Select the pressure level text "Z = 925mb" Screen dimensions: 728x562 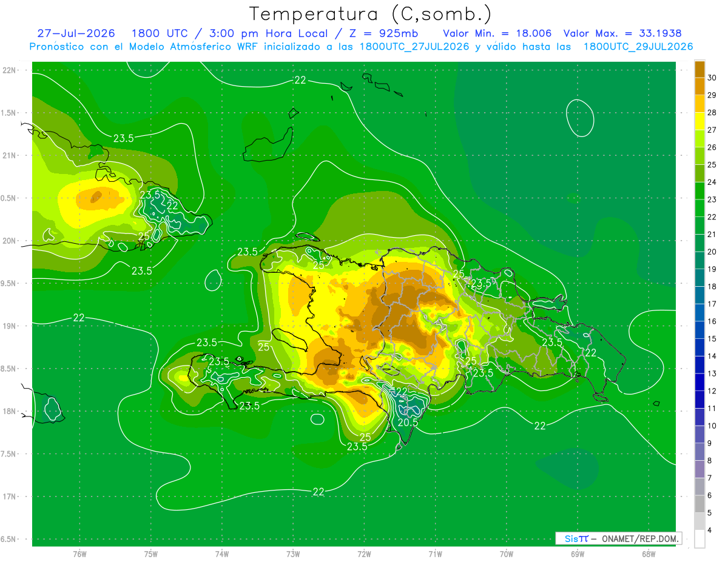tap(384, 34)
